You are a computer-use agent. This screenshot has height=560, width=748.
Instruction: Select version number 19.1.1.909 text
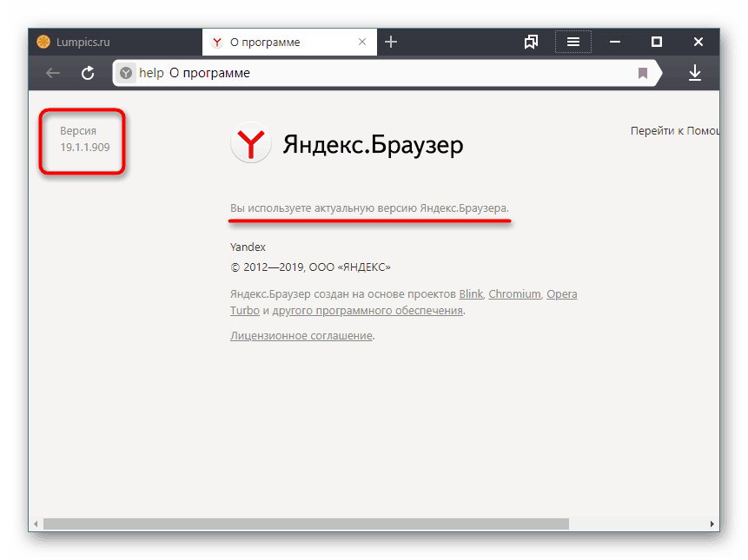85,148
